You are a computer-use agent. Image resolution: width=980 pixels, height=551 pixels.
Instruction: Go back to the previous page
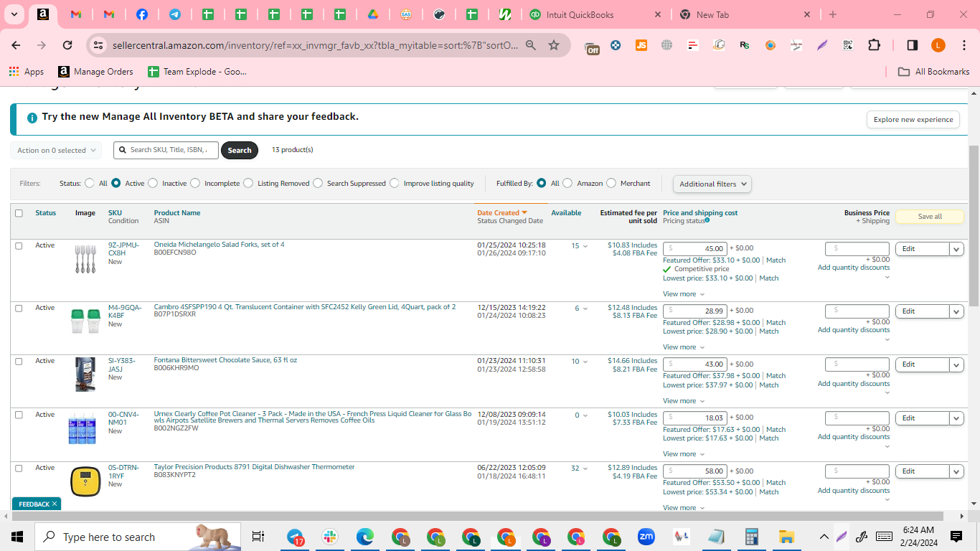tap(16, 44)
